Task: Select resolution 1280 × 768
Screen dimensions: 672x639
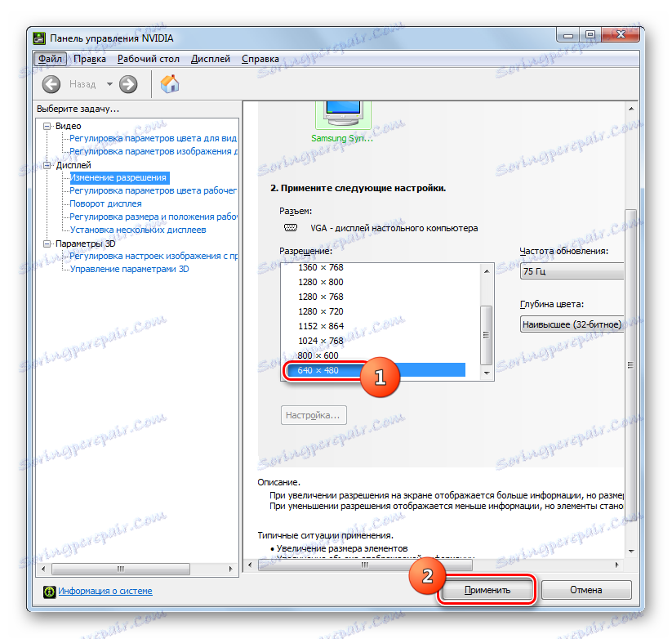Action: [321, 297]
